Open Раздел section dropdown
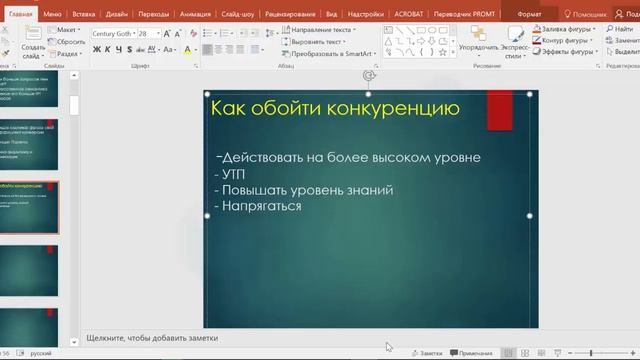Image resolution: width=640 pixels, height=360 pixels. [x=65, y=54]
